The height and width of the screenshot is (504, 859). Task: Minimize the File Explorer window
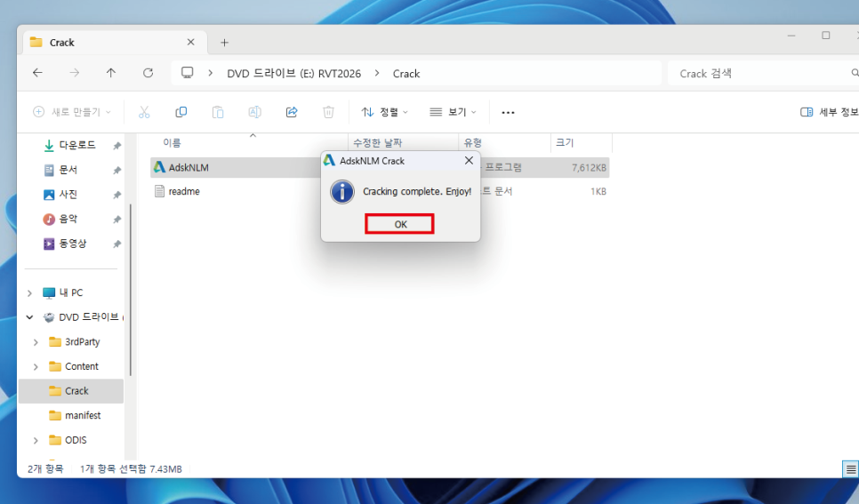click(791, 36)
